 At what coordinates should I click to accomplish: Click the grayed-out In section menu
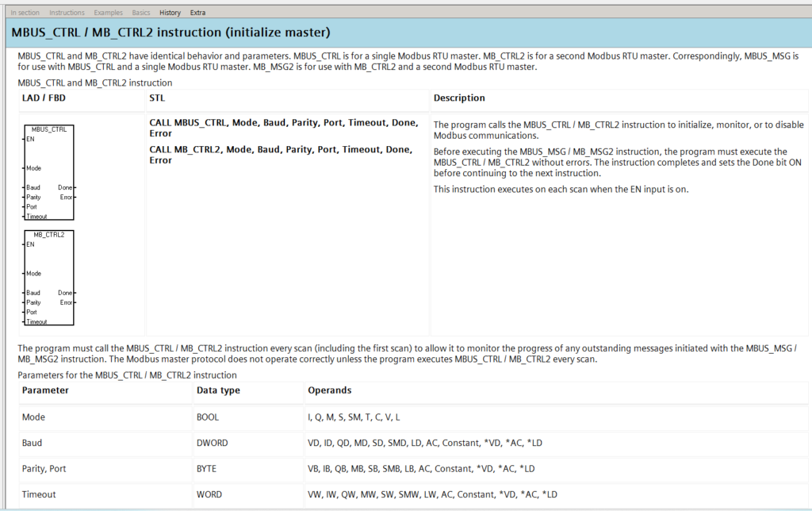24,13
